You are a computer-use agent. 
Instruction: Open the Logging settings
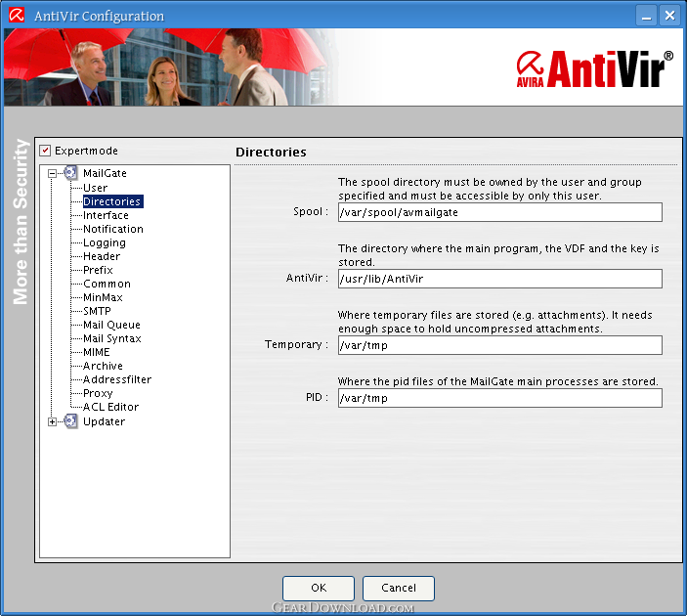[x=105, y=242]
